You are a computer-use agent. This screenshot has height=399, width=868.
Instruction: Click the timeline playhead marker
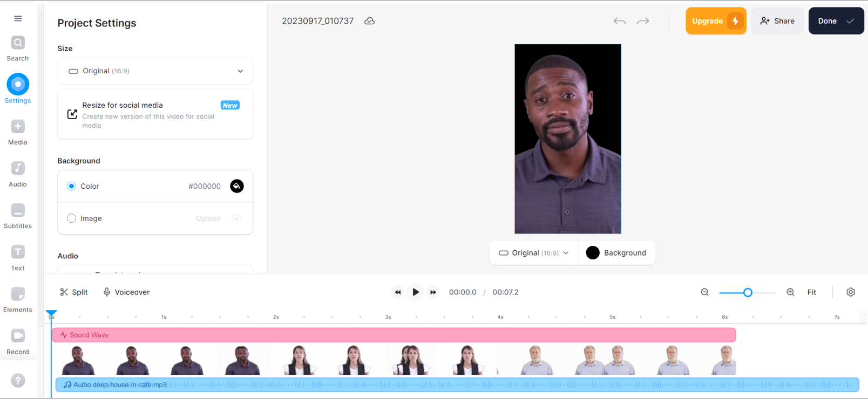pyautogui.click(x=51, y=313)
